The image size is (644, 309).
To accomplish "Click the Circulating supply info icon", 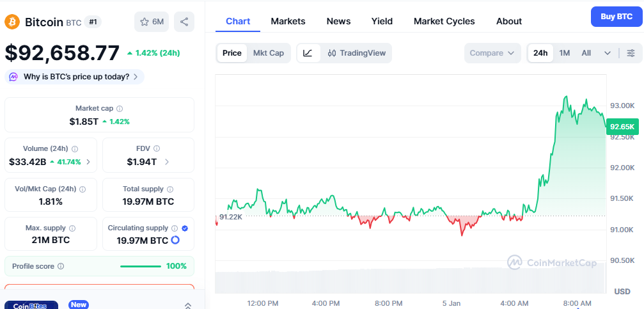I will point(174,228).
